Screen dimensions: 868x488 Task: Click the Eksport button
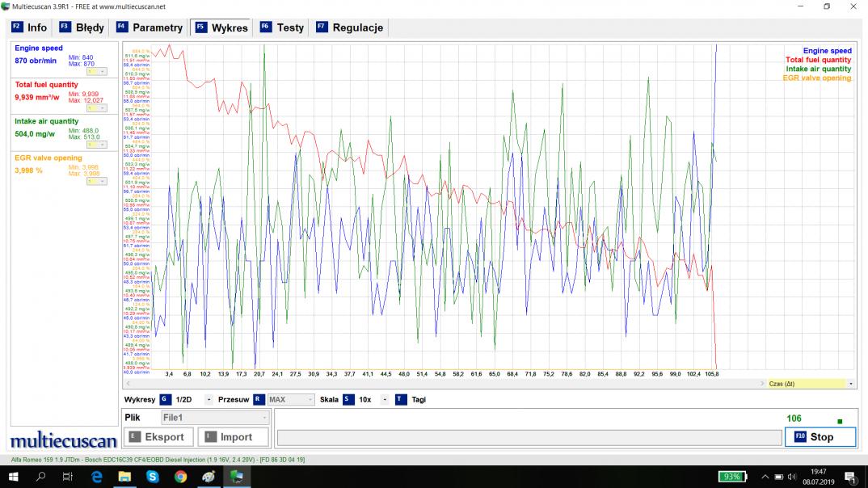157,437
